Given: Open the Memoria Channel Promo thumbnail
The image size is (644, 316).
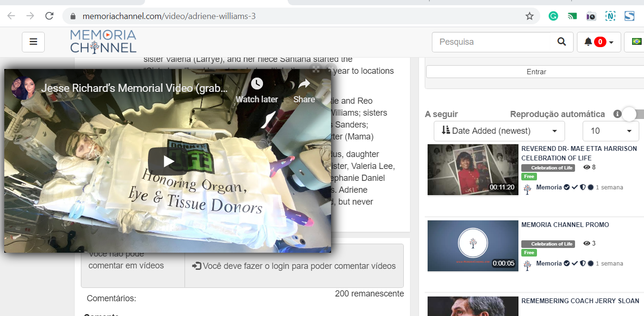Looking at the screenshot, I should click(x=473, y=246).
